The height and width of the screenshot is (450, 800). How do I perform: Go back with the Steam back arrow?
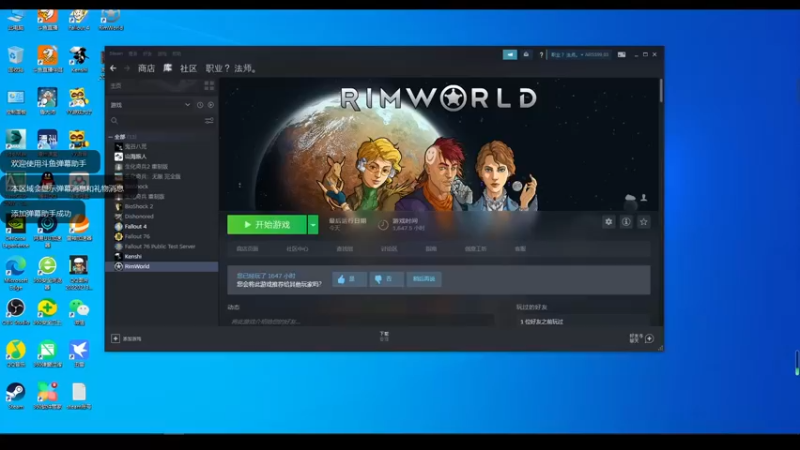[113, 68]
